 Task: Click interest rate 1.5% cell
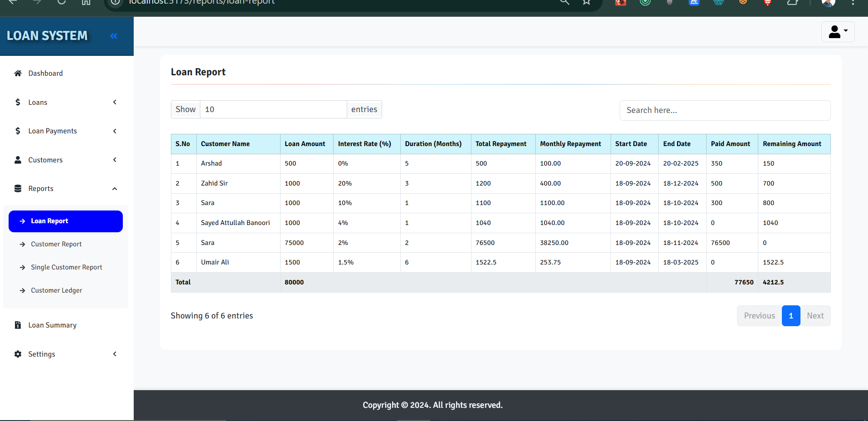click(x=367, y=262)
